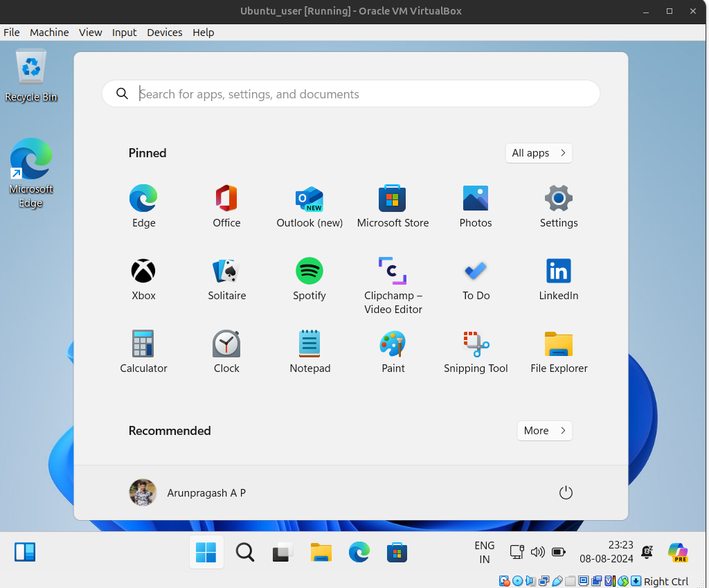The width and height of the screenshot is (709, 588).
Task: Launch Notepad from pinned apps
Action: coord(309,352)
